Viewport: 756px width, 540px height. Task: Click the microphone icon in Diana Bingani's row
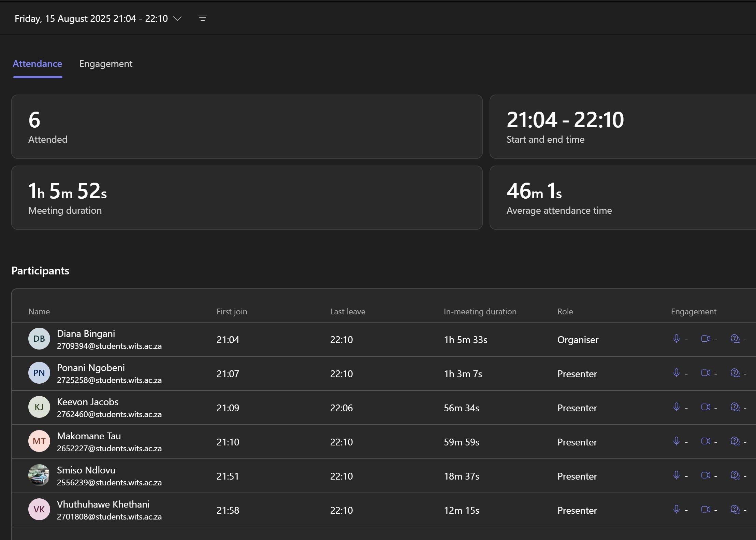coord(677,339)
